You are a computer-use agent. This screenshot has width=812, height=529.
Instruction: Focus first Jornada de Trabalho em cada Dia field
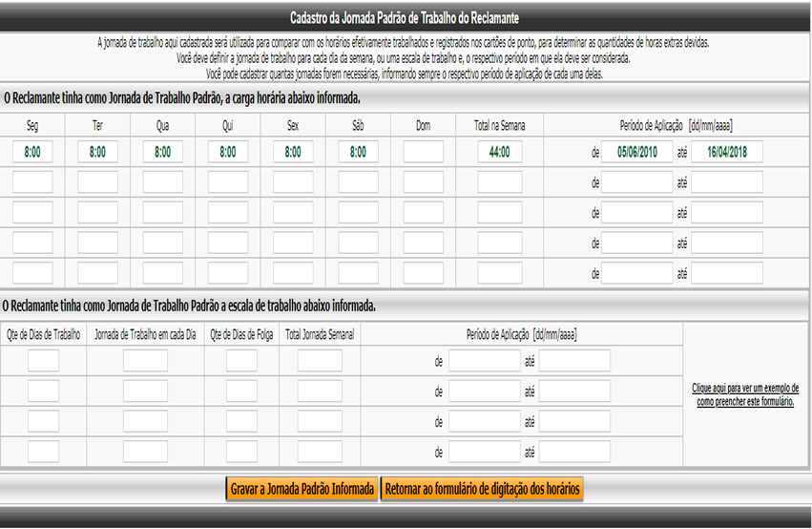pyautogui.click(x=145, y=361)
